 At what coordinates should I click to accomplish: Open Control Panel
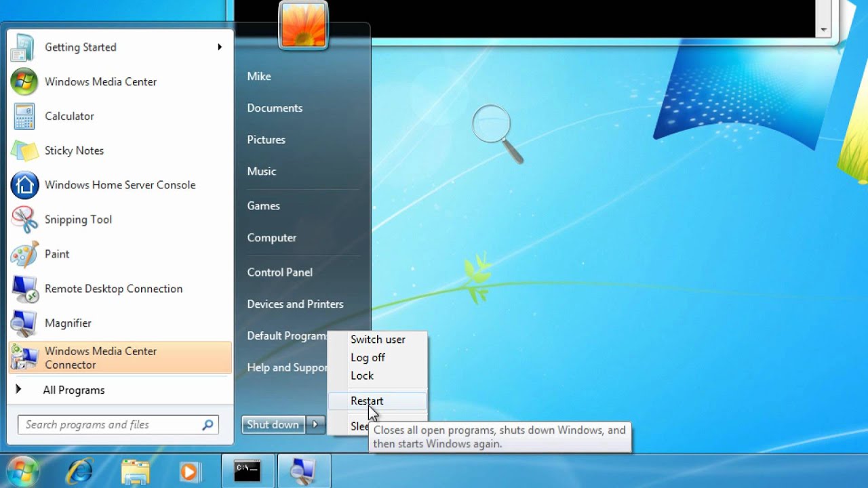click(279, 272)
